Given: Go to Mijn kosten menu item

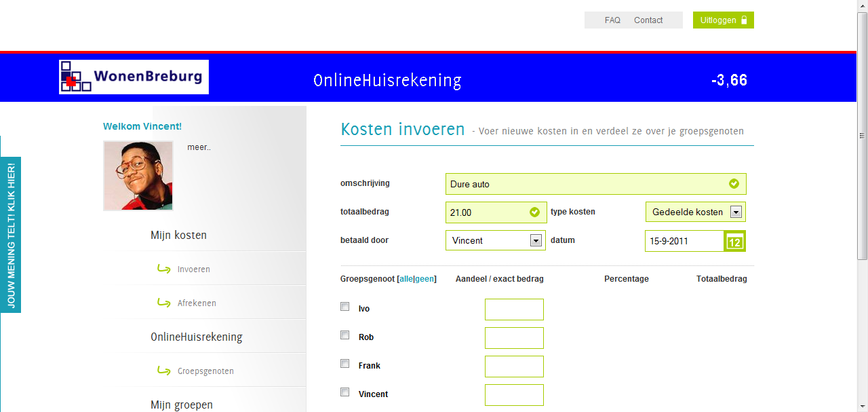Looking at the screenshot, I should coord(178,235).
